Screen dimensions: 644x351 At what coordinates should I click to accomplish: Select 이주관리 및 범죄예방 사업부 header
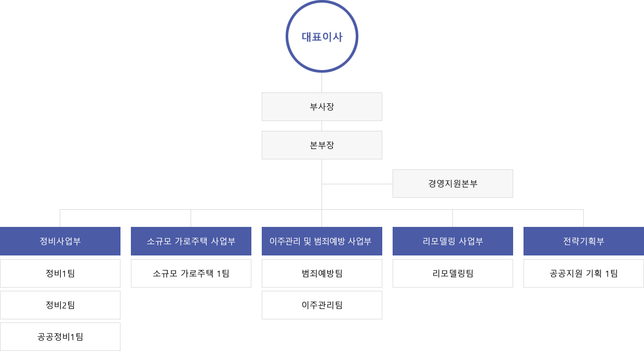[x=322, y=241]
